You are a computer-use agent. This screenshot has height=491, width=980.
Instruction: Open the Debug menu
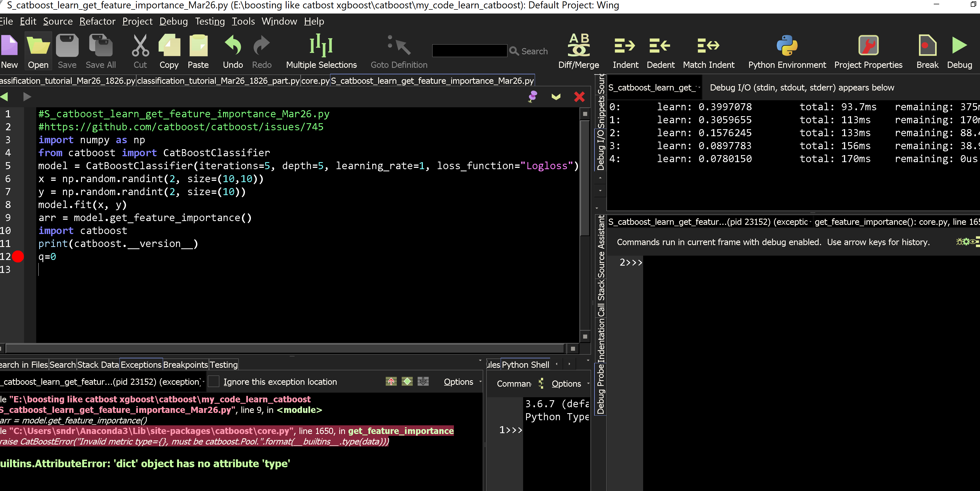click(x=174, y=21)
